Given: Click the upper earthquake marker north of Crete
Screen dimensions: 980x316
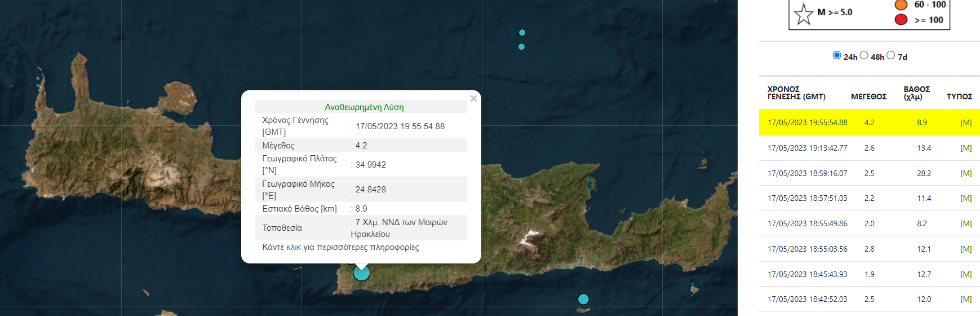Looking at the screenshot, I should pyautogui.click(x=522, y=33).
